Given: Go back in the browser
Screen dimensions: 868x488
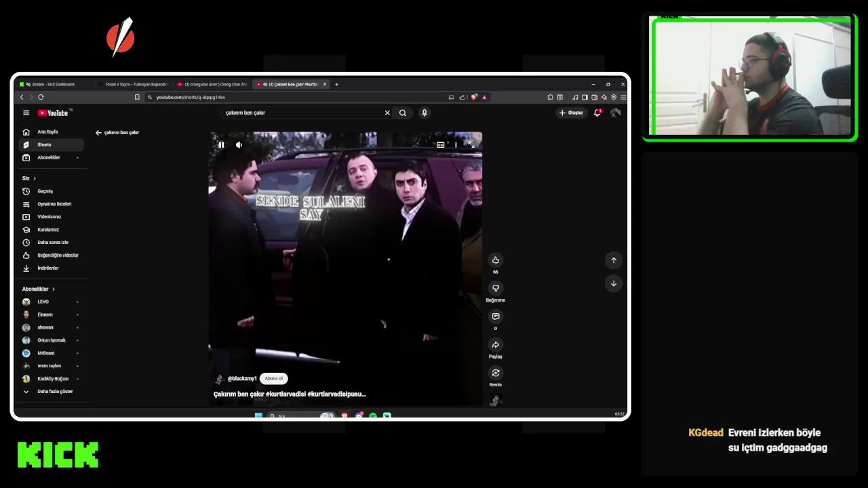Looking at the screenshot, I should (21, 97).
